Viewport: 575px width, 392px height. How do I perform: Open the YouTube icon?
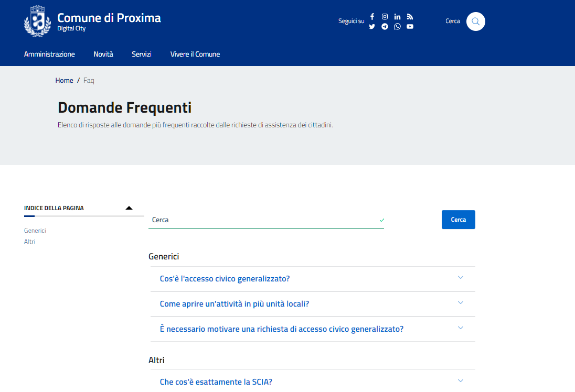[x=410, y=27]
